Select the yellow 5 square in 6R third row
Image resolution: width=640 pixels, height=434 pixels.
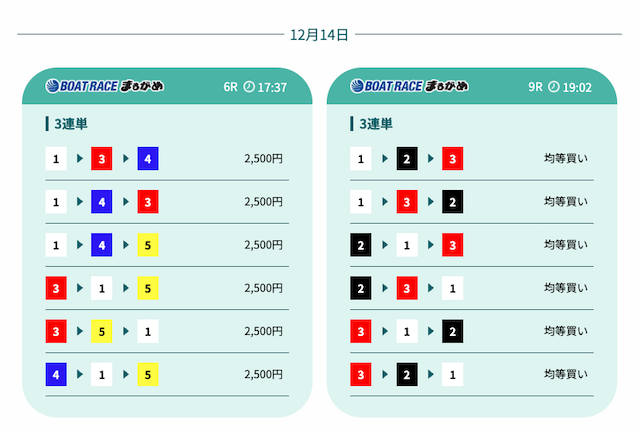148,245
